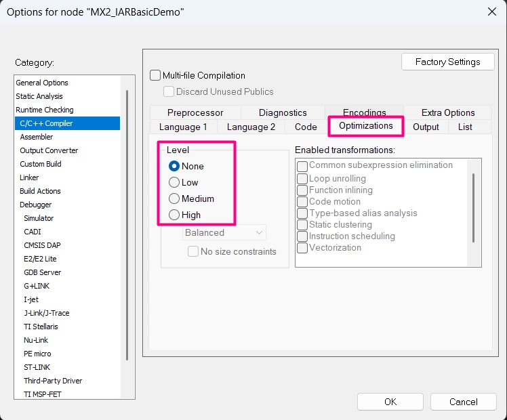Select the Optimizations tab

(366, 126)
